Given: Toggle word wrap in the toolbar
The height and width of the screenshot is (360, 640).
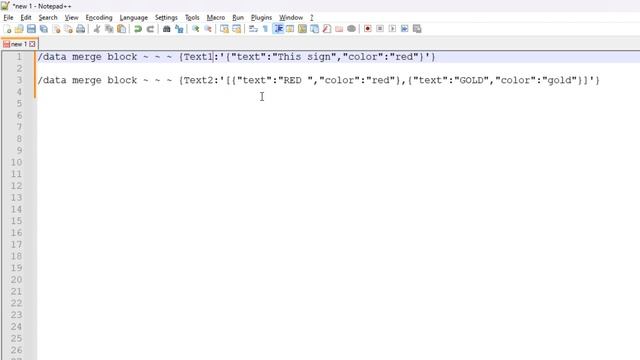Looking at the screenshot, I should (253, 29).
